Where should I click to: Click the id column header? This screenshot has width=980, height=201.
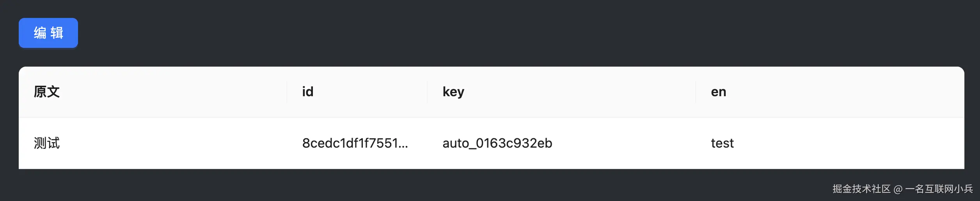tap(307, 92)
